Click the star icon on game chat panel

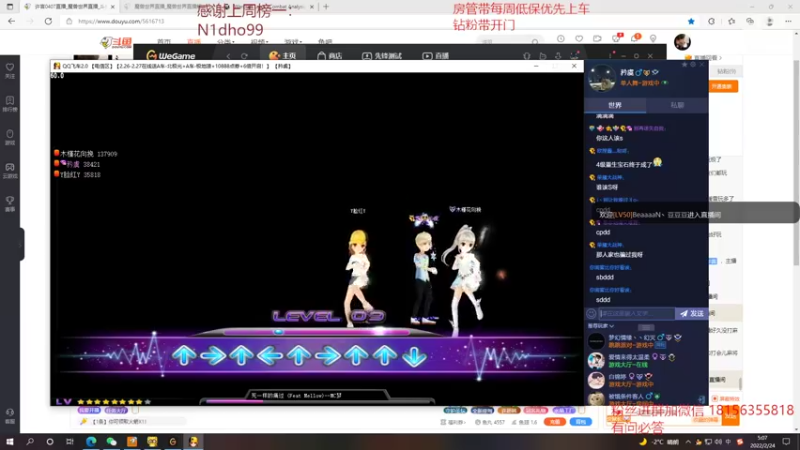(684, 65)
